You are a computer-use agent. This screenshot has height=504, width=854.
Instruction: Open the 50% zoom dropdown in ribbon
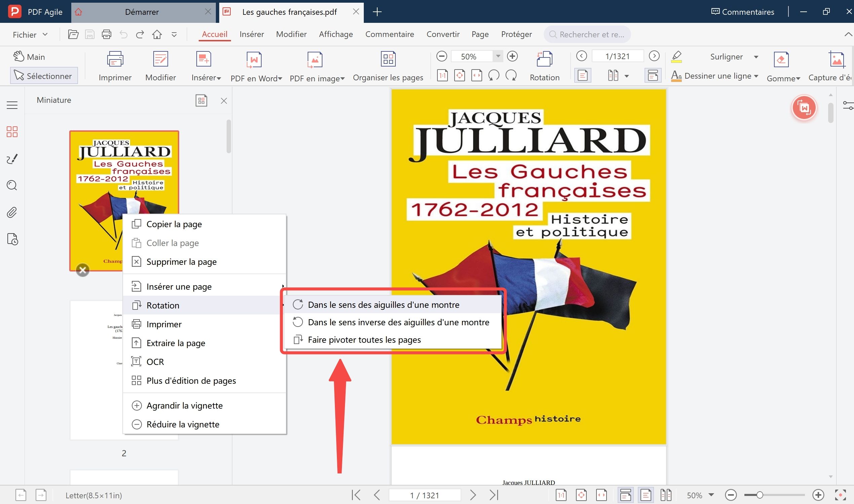pyautogui.click(x=498, y=56)
